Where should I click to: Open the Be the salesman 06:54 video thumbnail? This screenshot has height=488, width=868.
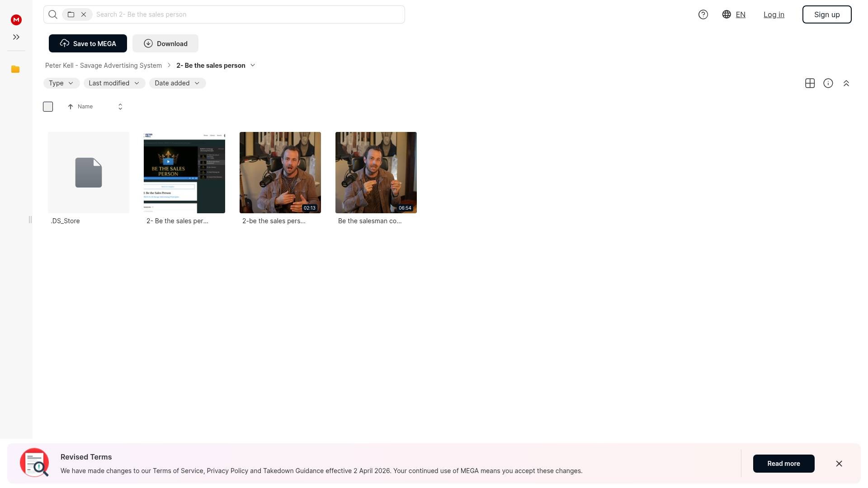(x=376, y=172)
